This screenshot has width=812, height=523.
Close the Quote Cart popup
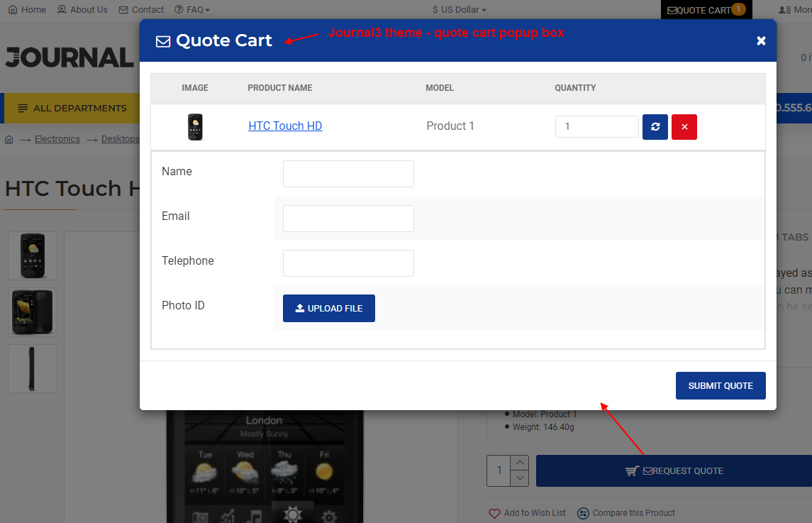[x=761, y=40]
